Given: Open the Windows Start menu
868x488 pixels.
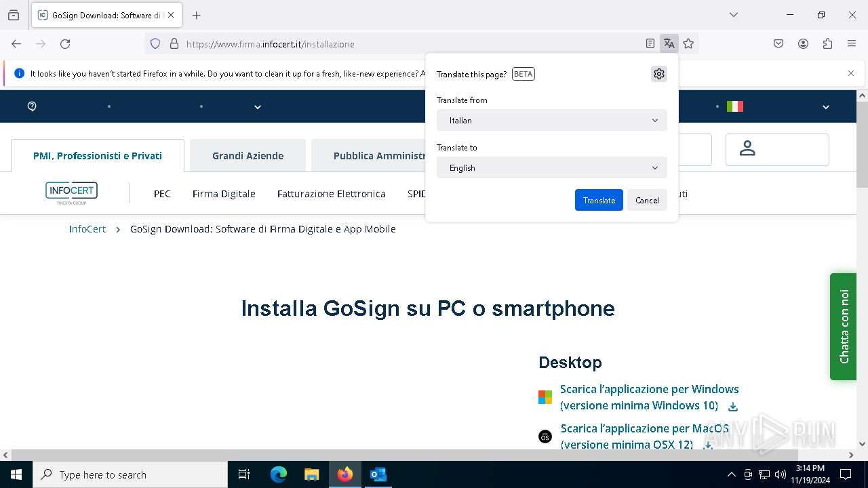Looking at the screenshot, I should [x=16, y=474].
